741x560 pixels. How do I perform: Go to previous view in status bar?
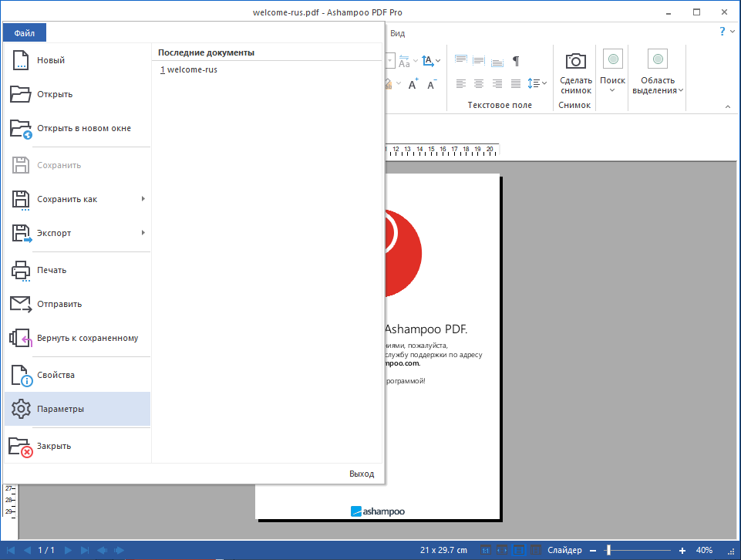point(102,550)
